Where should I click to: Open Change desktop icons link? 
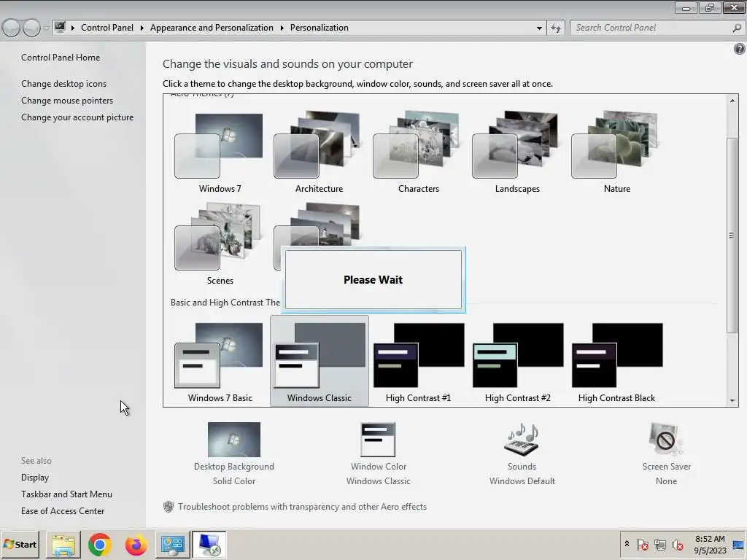64,84
